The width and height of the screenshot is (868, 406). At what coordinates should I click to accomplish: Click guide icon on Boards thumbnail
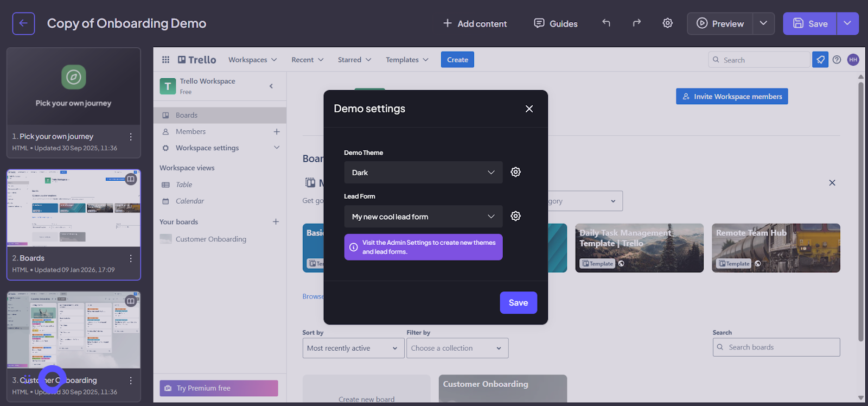pyautogui.click(x=131, y=179)
